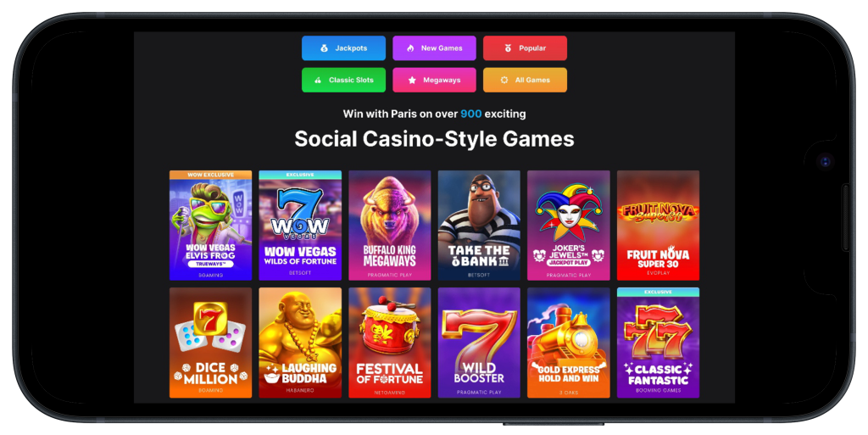Open the New Games category
Image resolution: width=868 pixels, height=435 pixels.
435,48
